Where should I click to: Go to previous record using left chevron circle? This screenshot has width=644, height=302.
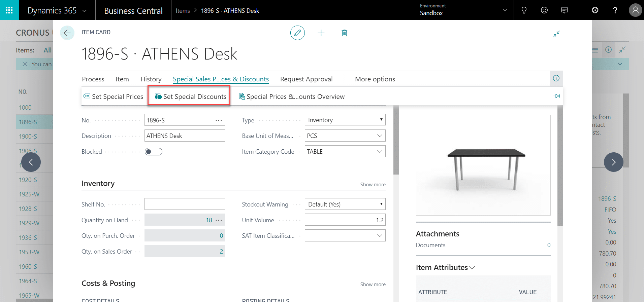click(x=31, y=162)
